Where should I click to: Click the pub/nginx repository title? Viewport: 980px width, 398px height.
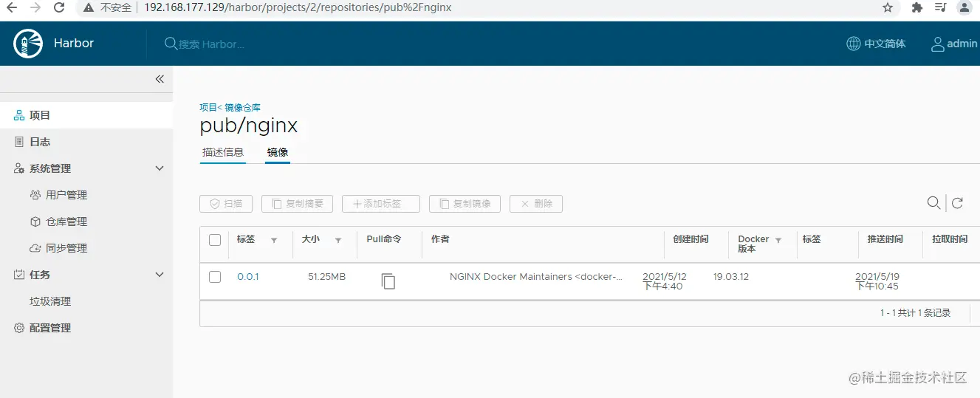click(x=249, y=126)
